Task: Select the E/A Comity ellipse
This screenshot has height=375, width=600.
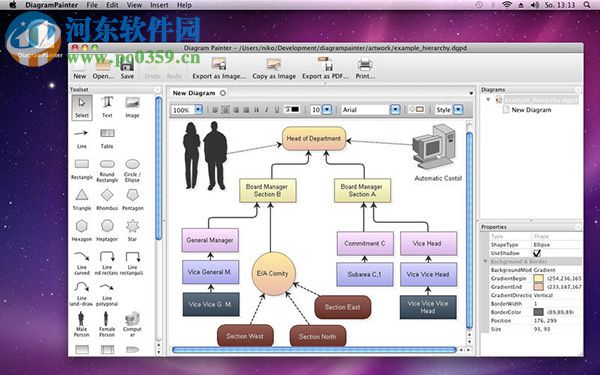Action: 274,273
